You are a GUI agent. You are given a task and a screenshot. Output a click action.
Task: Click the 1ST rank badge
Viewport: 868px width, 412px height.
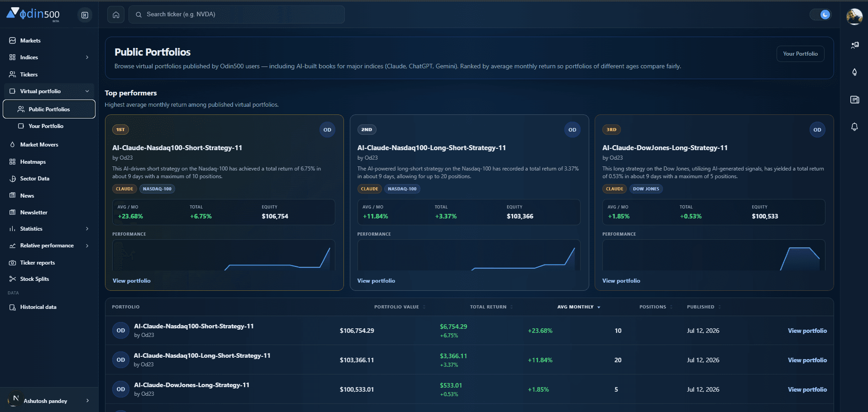pos(120,130)
